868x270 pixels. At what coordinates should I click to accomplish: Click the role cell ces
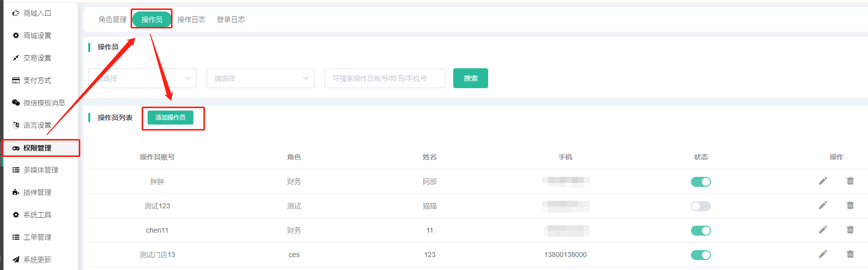tap(294, 255)
